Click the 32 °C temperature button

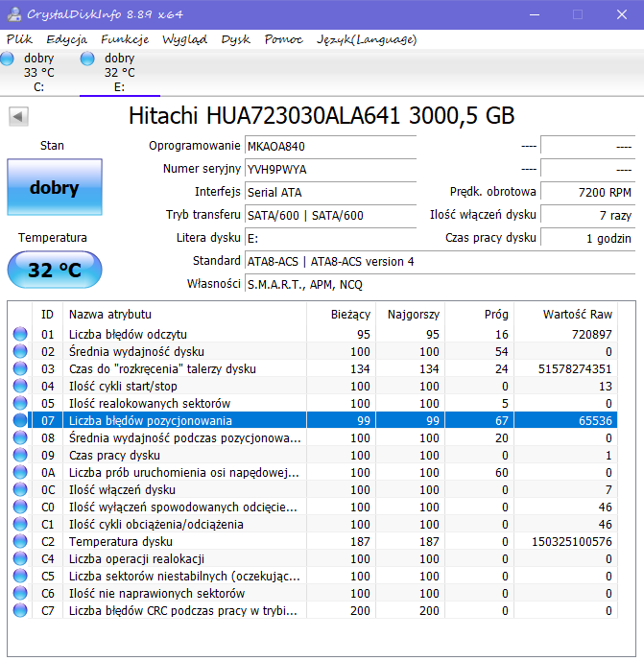[x=55, y=270]
